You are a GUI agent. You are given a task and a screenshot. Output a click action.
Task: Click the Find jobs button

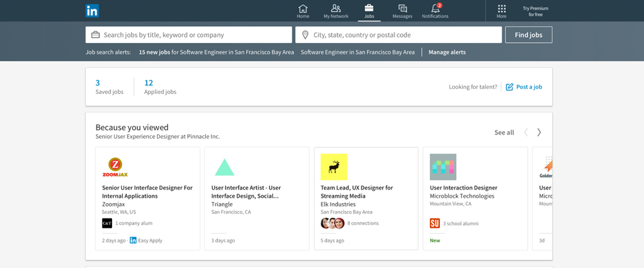click(x=529, y=35)
